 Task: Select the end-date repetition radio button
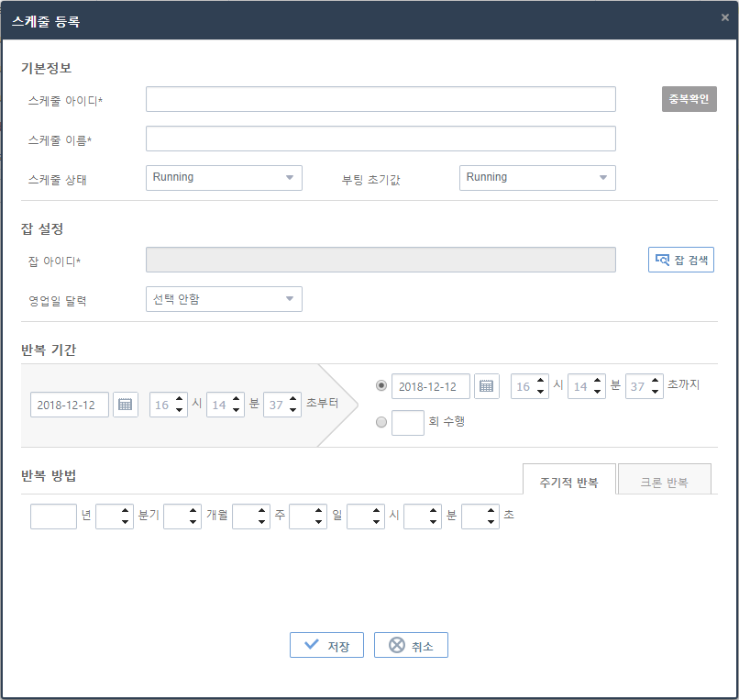point(381,385)
